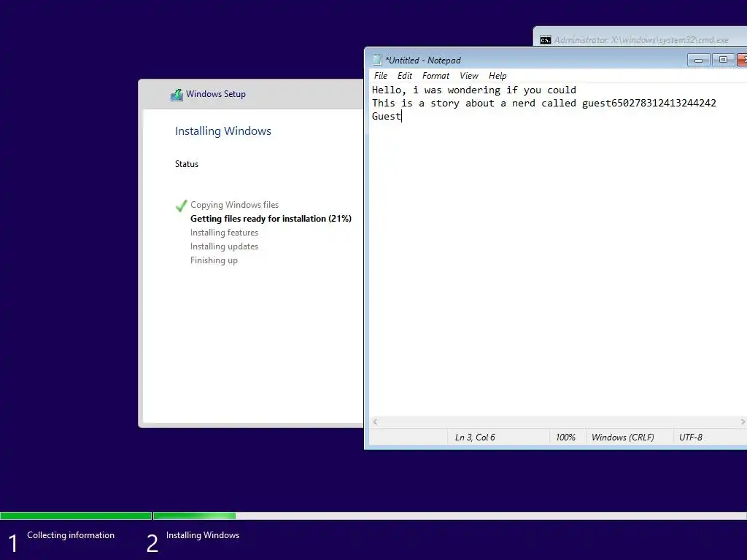The width and height of the screenshot is (747, 560).
Task: Open the Edit menu in Notepad
Action: coord(404,76)
